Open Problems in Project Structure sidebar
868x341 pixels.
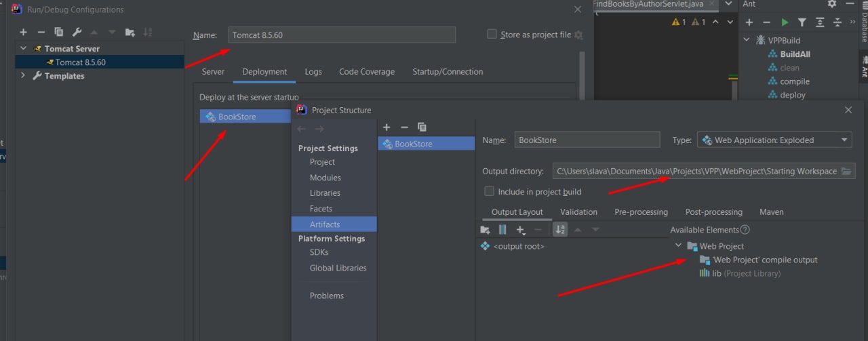(x=327, y=296)
